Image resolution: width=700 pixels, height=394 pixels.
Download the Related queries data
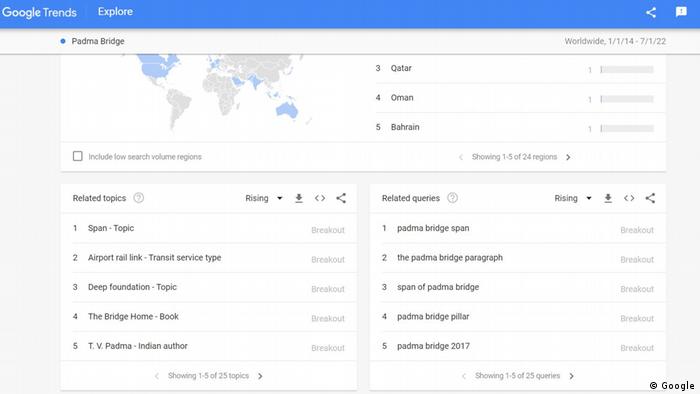click(608, 198)
